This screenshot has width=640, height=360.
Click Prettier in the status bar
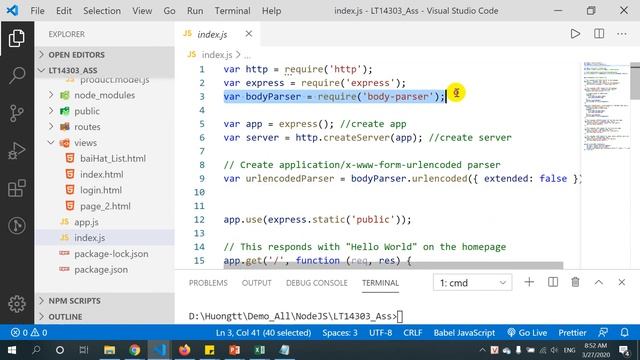point(572,333)
